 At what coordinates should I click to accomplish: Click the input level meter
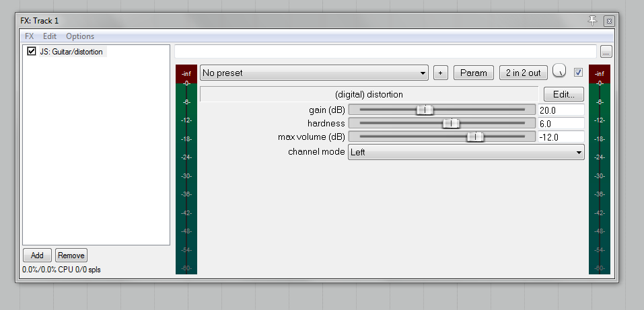pyautogui.click(x=186, y=169)
